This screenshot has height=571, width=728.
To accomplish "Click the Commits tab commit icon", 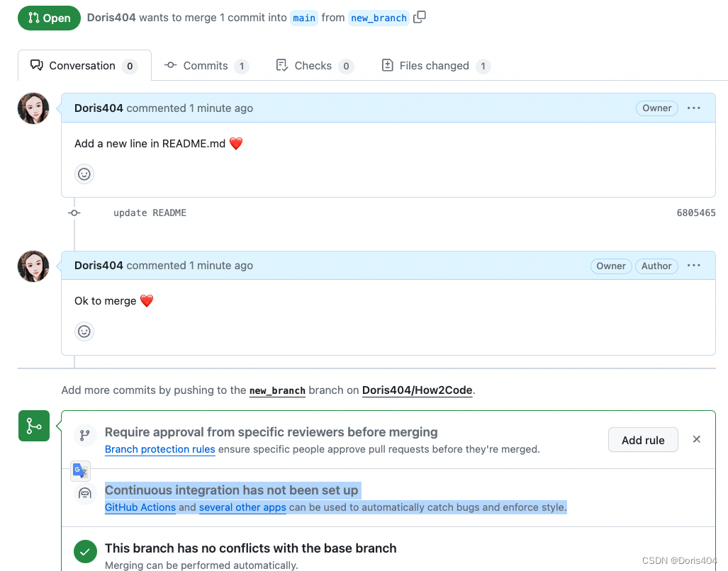I will click(x=170, y=65).
